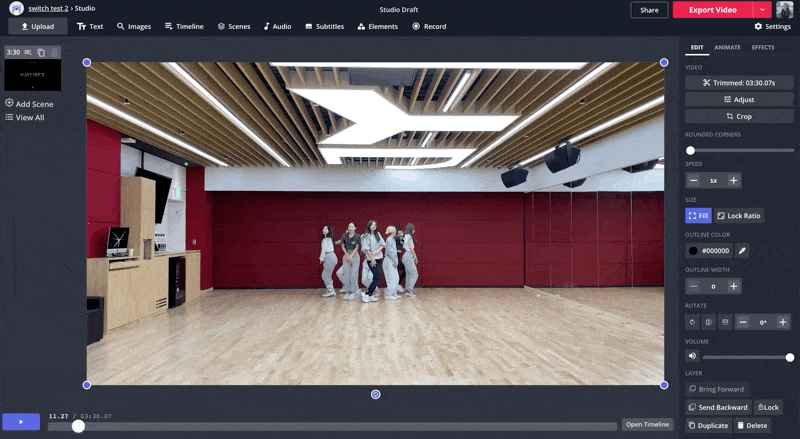Open the user profile avatar
The height and width of the screenshot is (439, 800).
click(x=784, y=10)
